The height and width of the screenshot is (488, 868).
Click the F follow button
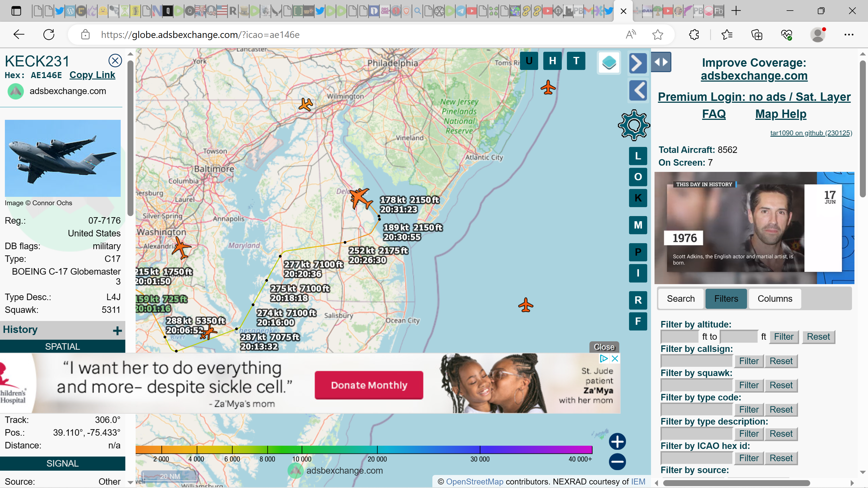click(638, 321)
